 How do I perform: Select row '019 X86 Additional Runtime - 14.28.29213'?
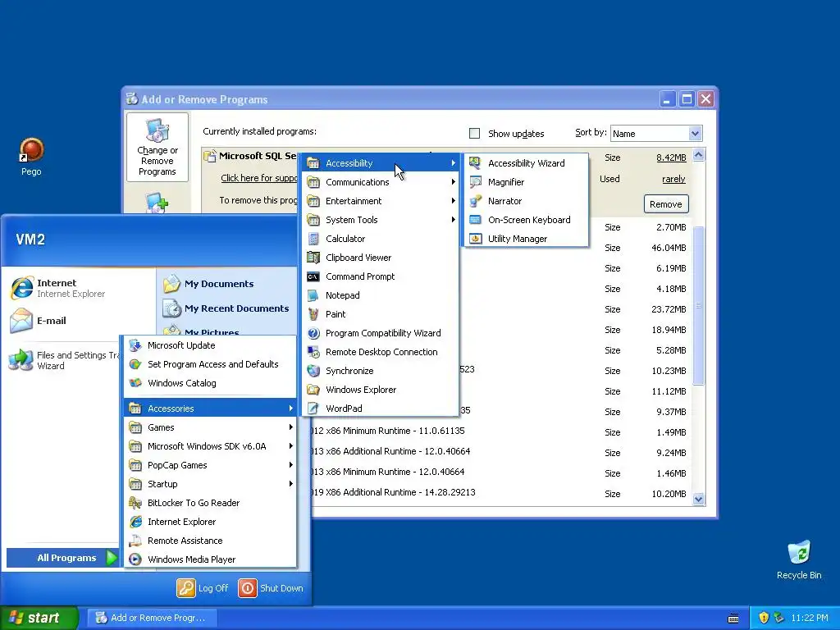(x=501, y=493)
